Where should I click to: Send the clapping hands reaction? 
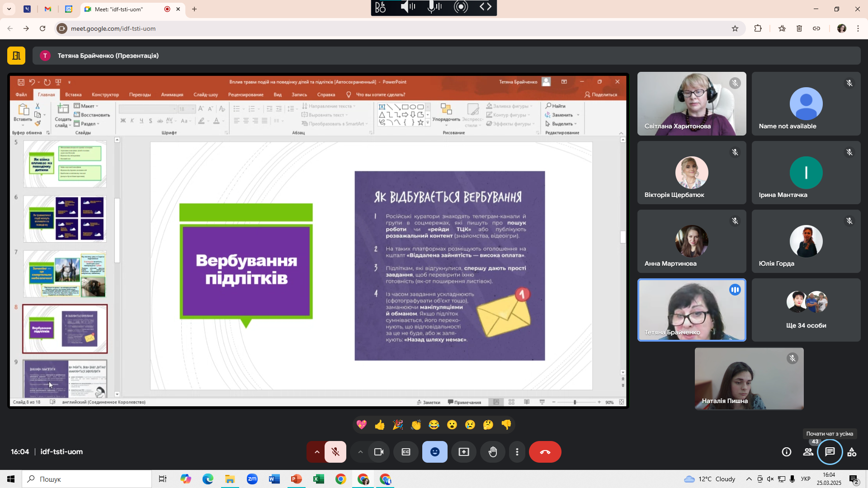point(416,425)
